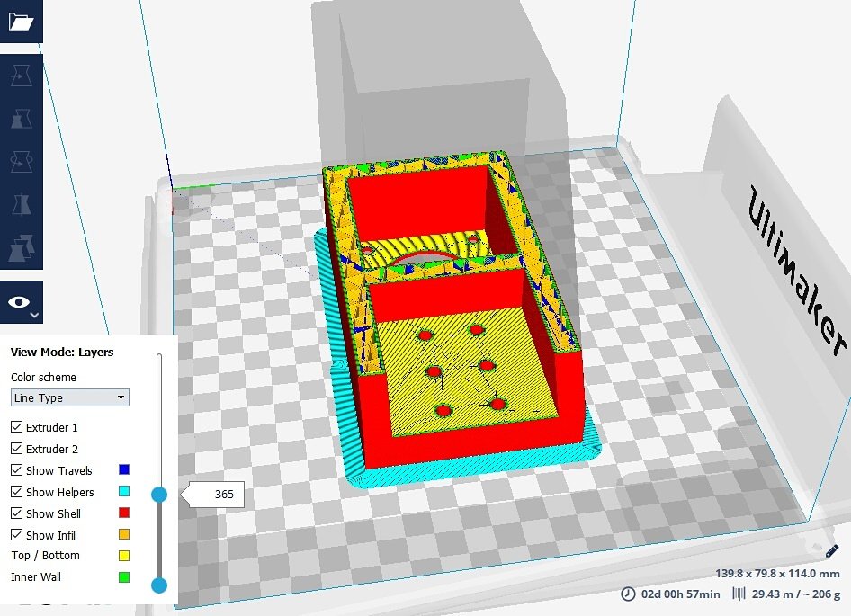This screenshot has width=851, height=616.
Task: Open the Line Type color scheme dropdown
Action: pos(70,397)
